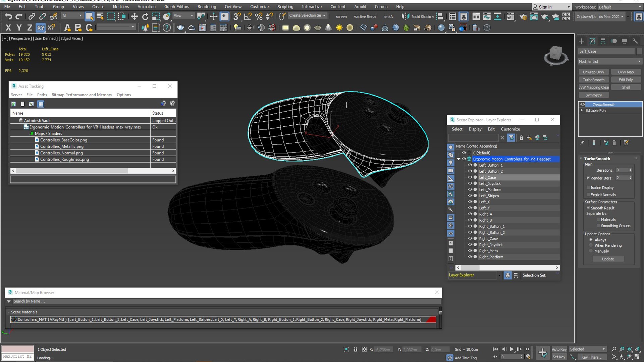
Task: Enable the Isoline Display checkbox
Action: 588,188
